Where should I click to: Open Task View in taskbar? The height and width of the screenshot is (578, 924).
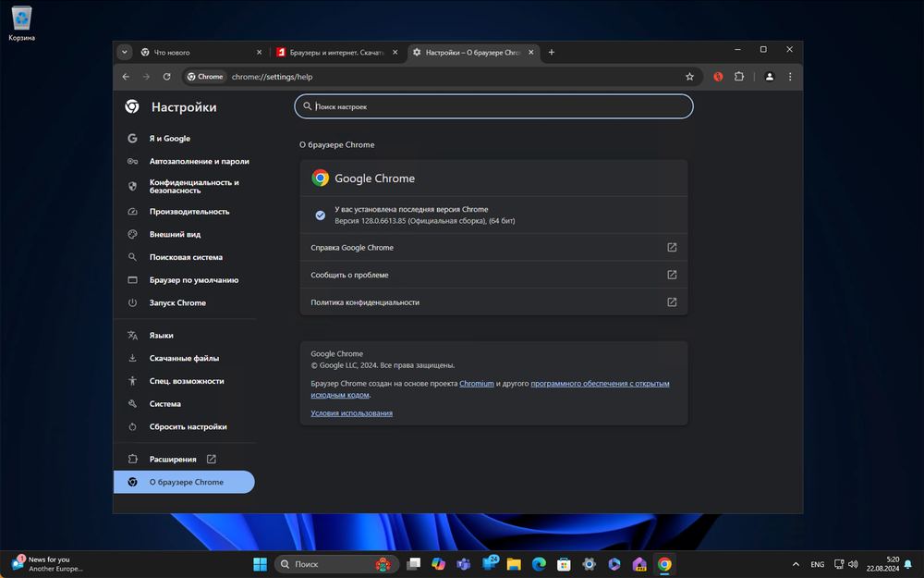pyautogui.click(x=414, y=564)
